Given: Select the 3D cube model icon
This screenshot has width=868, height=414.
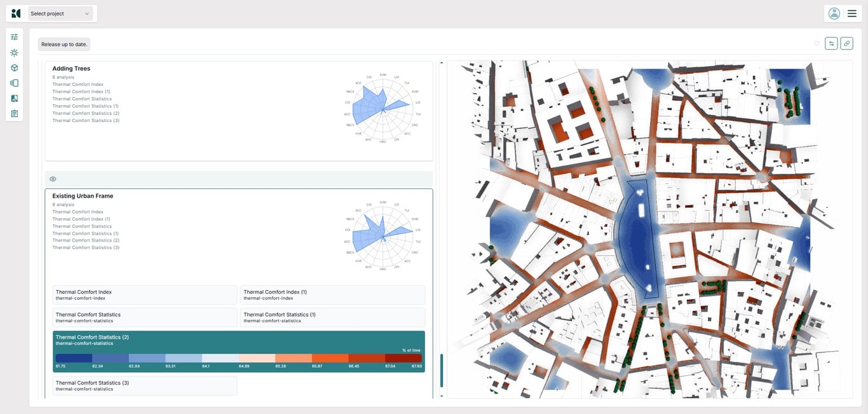Looking at the screenshot, I should [14, 68].
